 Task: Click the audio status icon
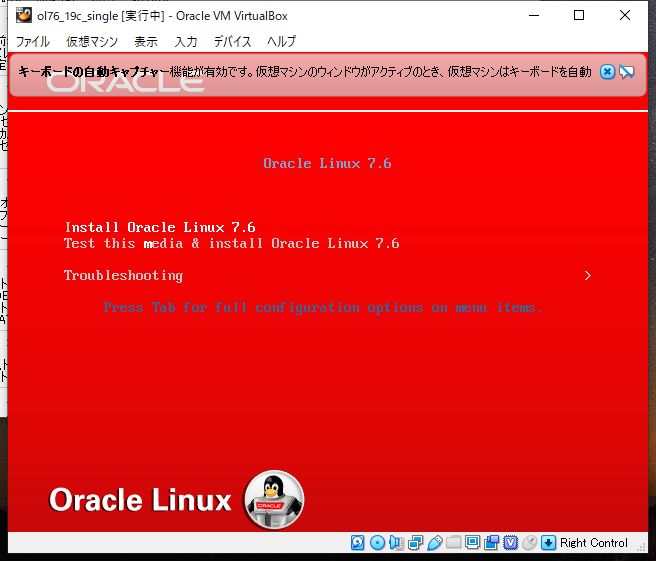coord(396,543)
